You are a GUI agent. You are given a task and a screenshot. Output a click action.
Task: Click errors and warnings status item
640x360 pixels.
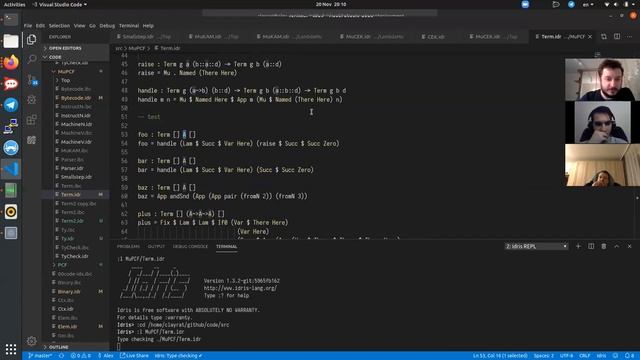click(x=81, y=356)
